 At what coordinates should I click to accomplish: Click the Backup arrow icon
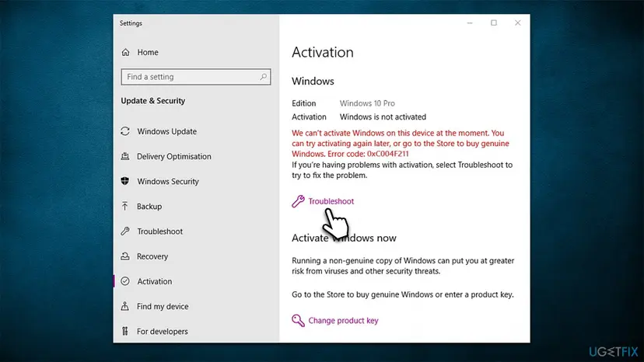(x=125, y=206)
